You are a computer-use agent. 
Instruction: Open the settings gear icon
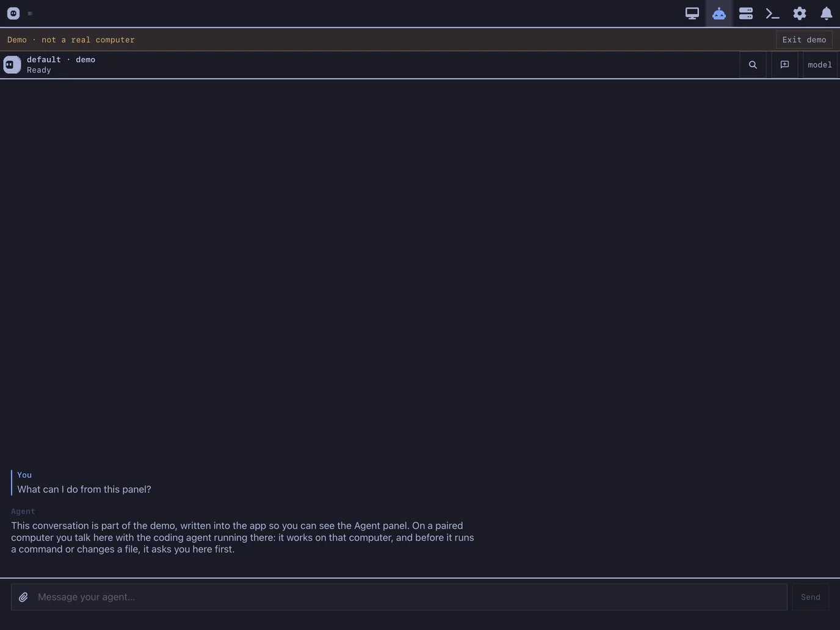[x=800, y=13]
